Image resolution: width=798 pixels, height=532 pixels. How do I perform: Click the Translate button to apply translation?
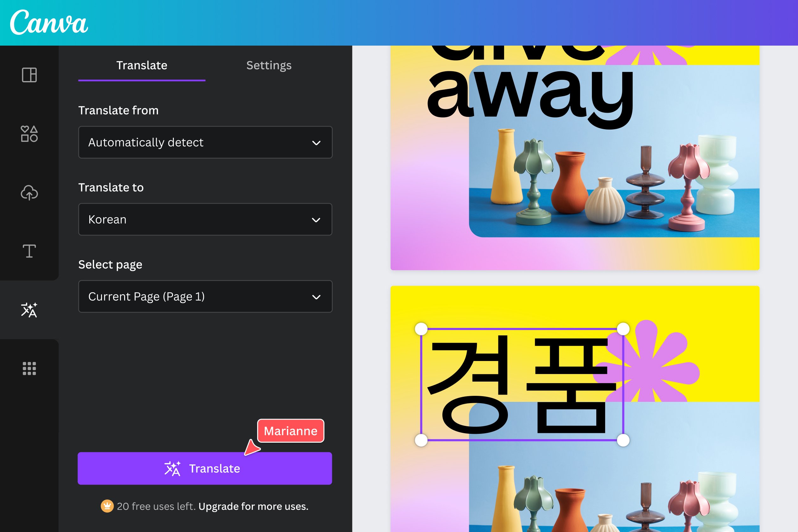(x=205, y=468)
